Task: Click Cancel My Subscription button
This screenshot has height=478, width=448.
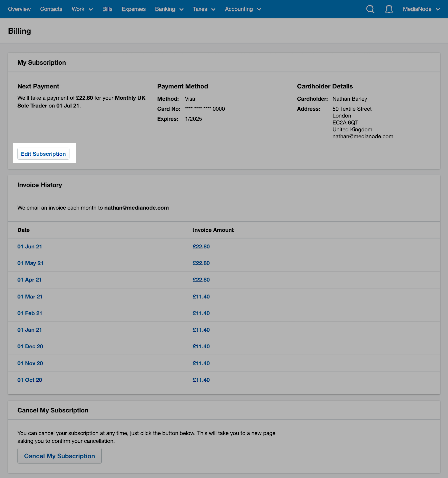Action: pyautogui.click(x=59, y=456)
